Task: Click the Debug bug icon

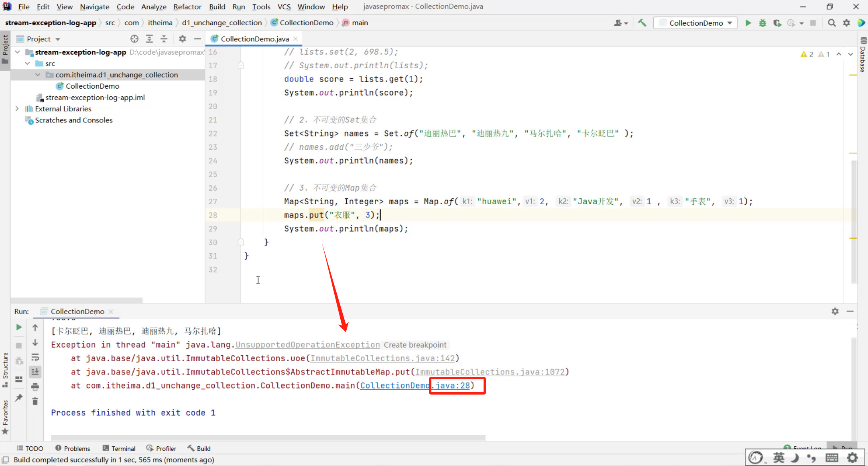Action: pos(762,23)
